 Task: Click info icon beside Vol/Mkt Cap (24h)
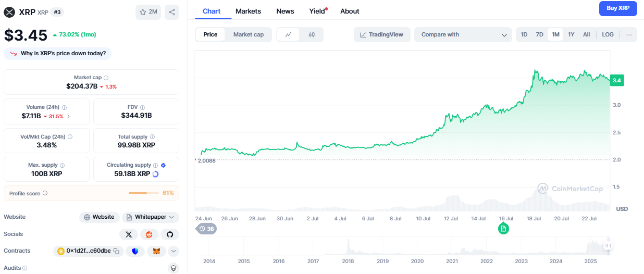pos(70,136)
